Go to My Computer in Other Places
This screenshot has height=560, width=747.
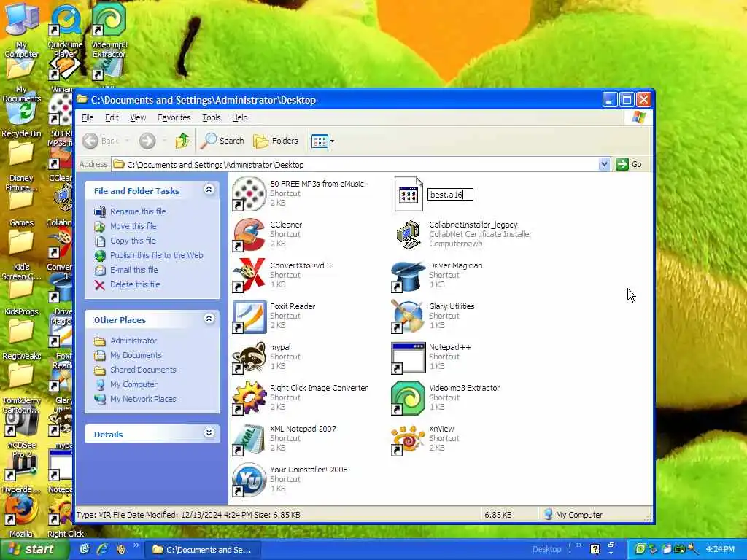point(133,384)
